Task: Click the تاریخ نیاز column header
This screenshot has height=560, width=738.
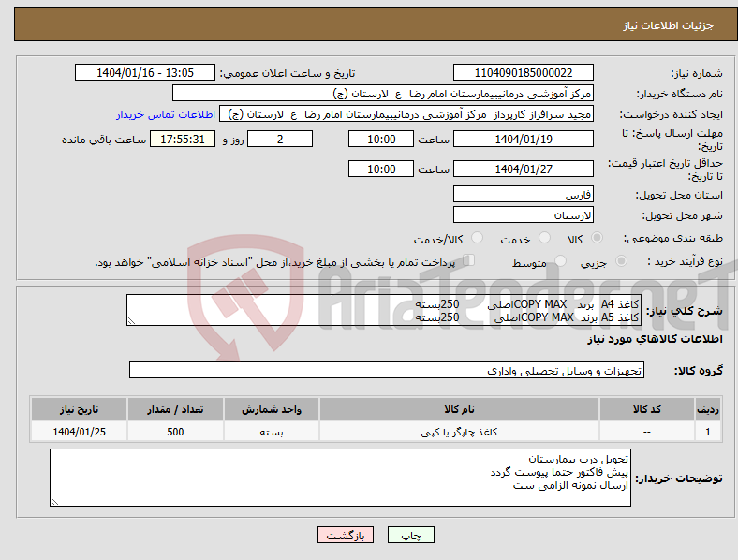Action: click(79, 409)
